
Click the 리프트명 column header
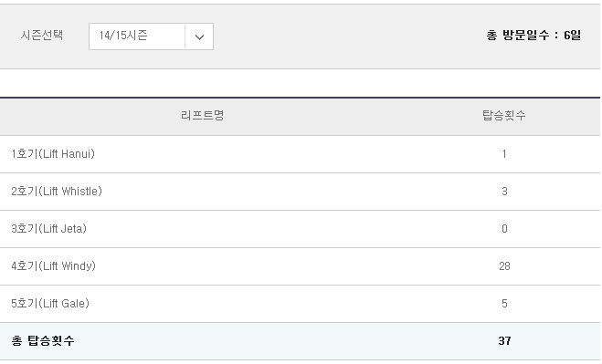coord(202,115)
